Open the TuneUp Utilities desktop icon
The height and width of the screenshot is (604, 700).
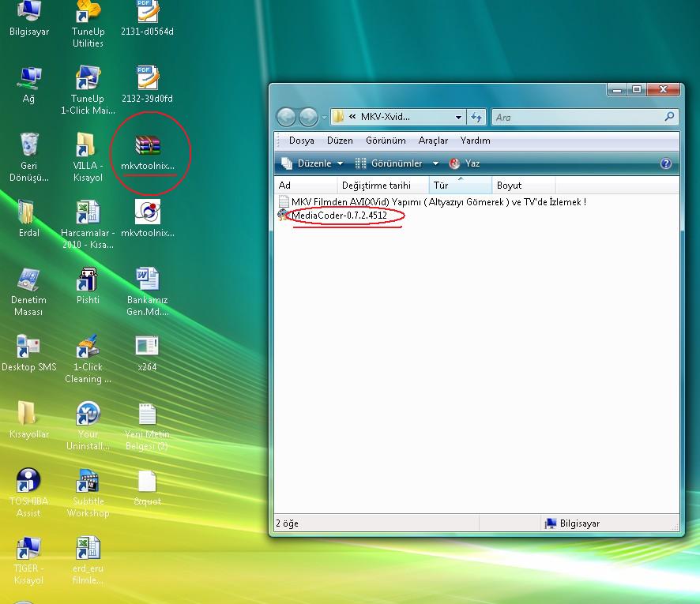pyautogui.click(x=88, y=14)
